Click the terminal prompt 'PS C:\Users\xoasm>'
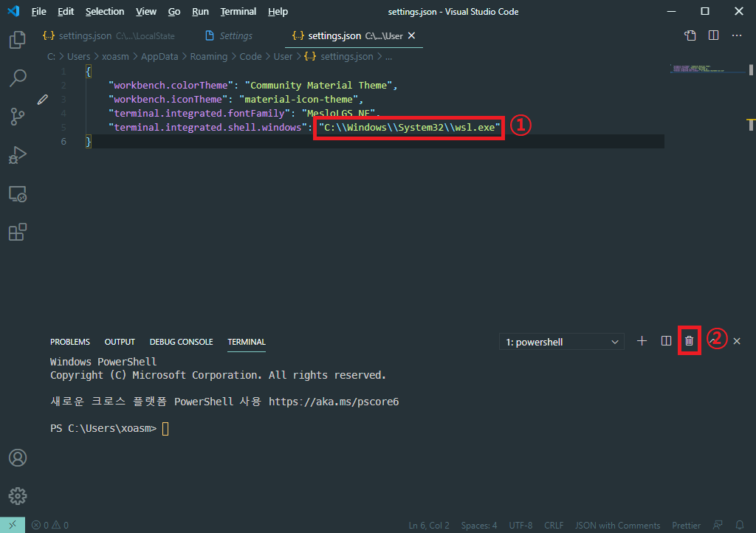 pos(103,428)
